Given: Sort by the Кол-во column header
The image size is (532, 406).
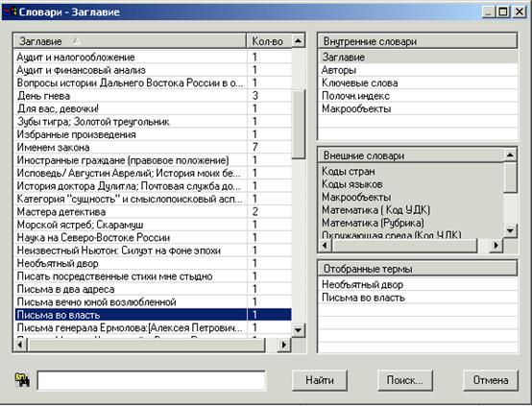Looking at the screenshot, I should tap(269, 41).
